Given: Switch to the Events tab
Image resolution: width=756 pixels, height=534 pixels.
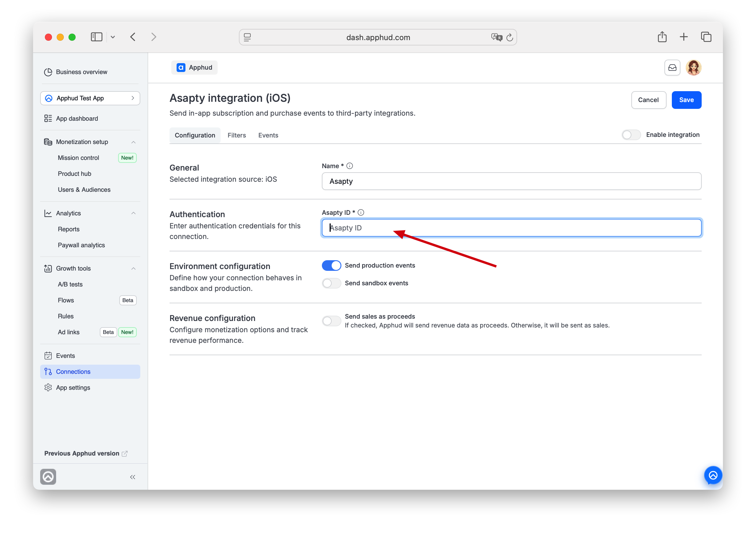Looking at the screenshot, I should [x=268, y=135].
